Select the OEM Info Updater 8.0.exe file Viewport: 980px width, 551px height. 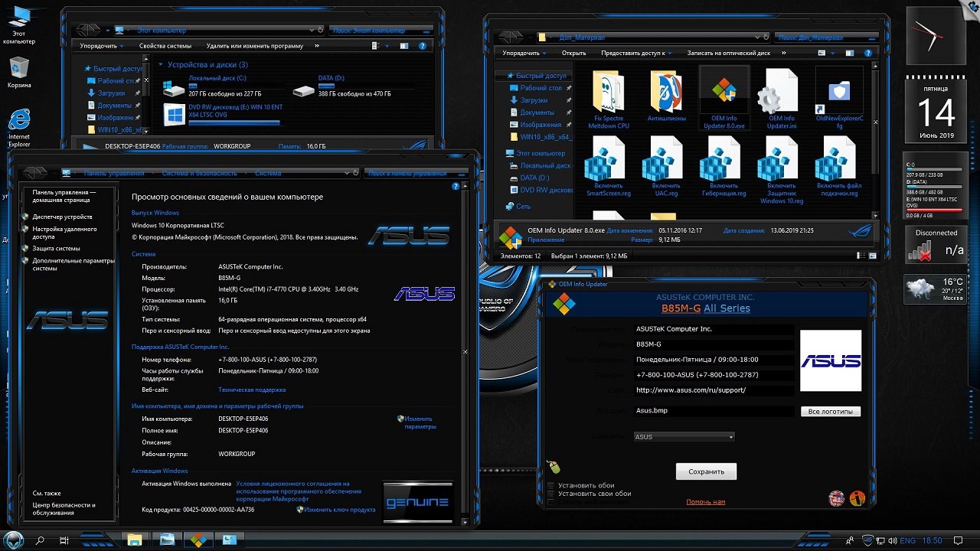(x=724, y=96)
